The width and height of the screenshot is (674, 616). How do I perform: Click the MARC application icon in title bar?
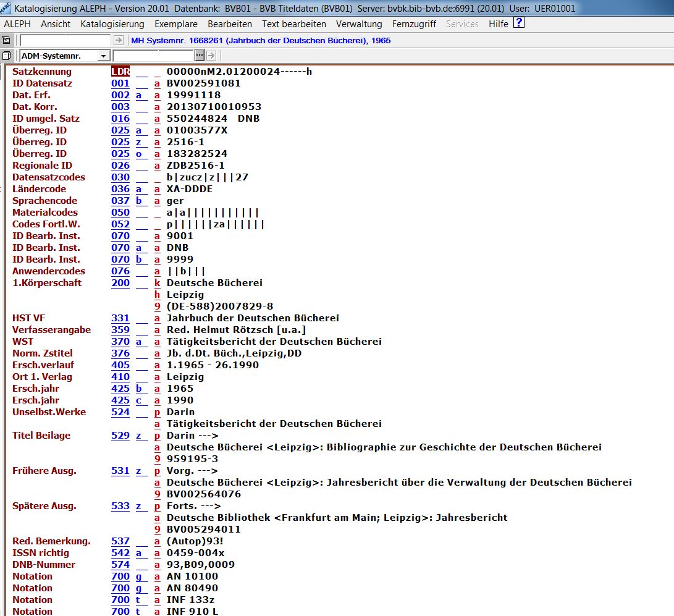[x=6, y=8]
